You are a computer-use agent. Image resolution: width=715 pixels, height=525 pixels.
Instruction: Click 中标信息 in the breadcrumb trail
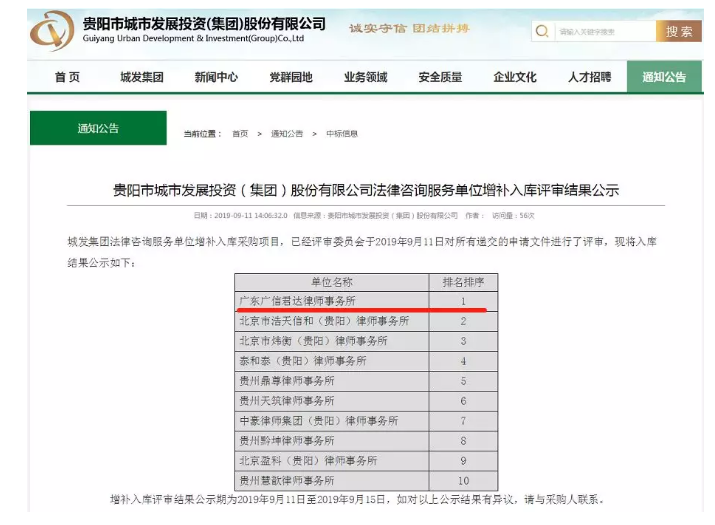point(341,134)
